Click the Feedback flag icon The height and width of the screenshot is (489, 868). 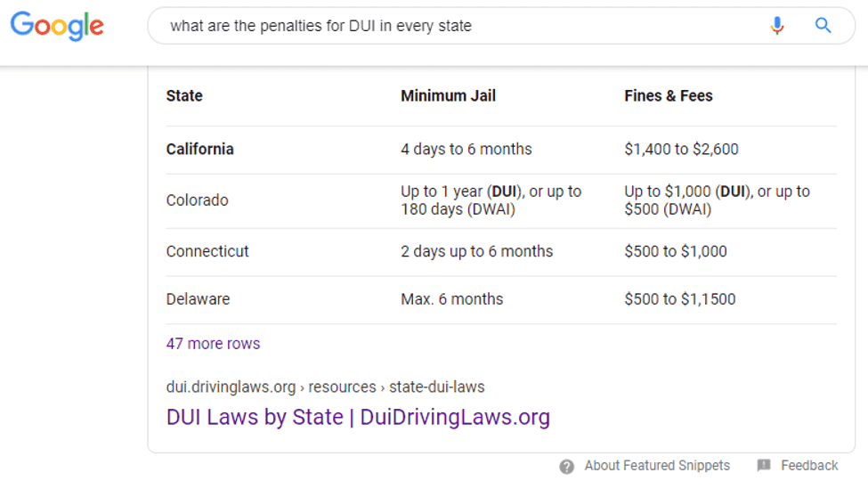[x=764, y=466]
